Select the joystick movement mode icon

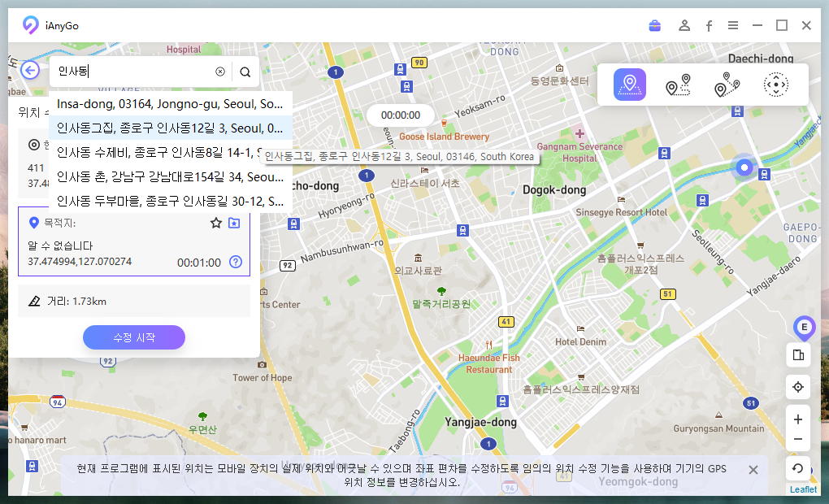[x=775, y=85]
